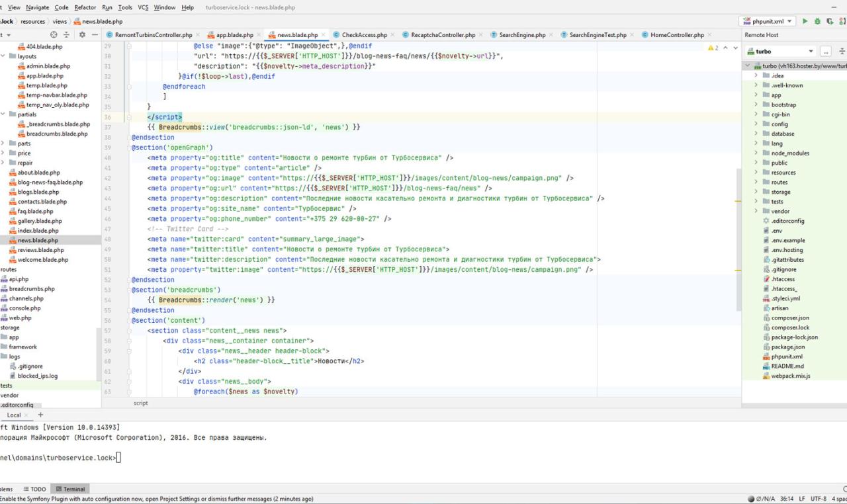Switch to the HomeController.php tab

pos(677,35)
